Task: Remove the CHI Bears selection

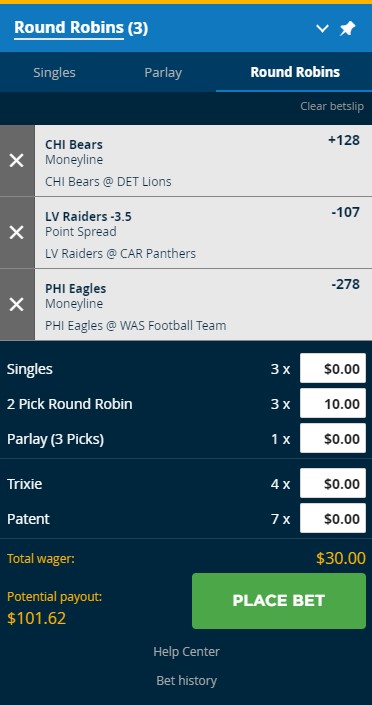Action: 17,161
